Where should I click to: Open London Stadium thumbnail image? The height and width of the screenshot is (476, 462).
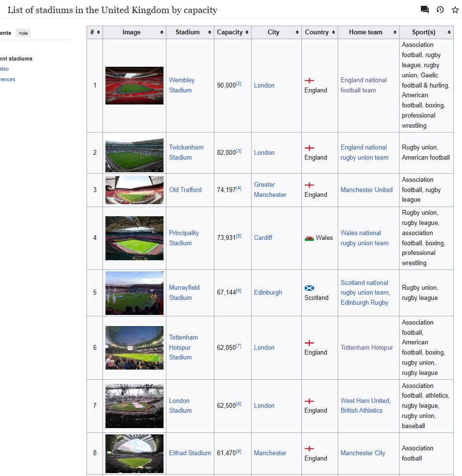134,406
